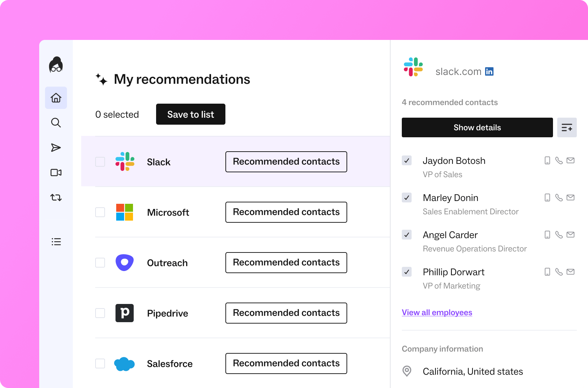Click the search magnifier sidebar icon
588x388 pixels.
[56, 123]
